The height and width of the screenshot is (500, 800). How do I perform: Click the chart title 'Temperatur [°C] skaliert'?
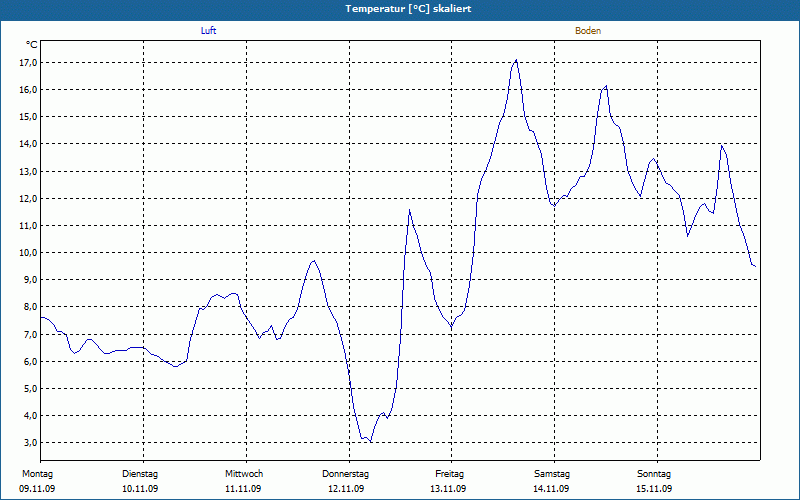408,9
